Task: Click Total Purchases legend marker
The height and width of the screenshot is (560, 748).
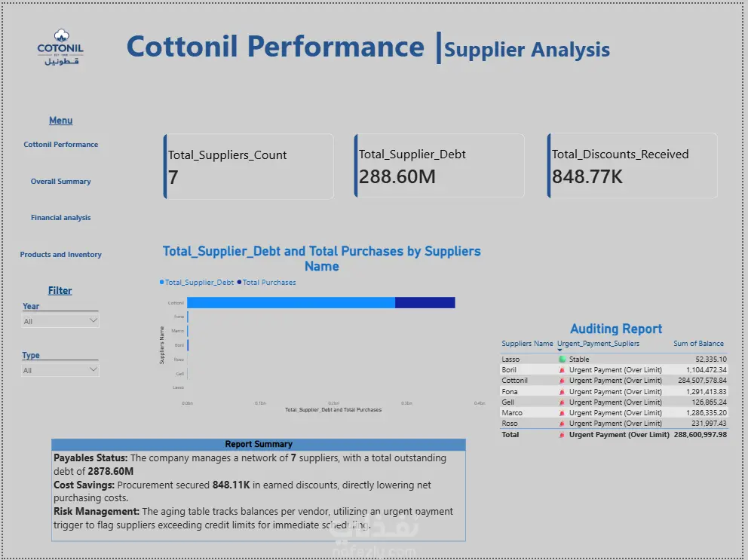Action: tap(240, 283)
